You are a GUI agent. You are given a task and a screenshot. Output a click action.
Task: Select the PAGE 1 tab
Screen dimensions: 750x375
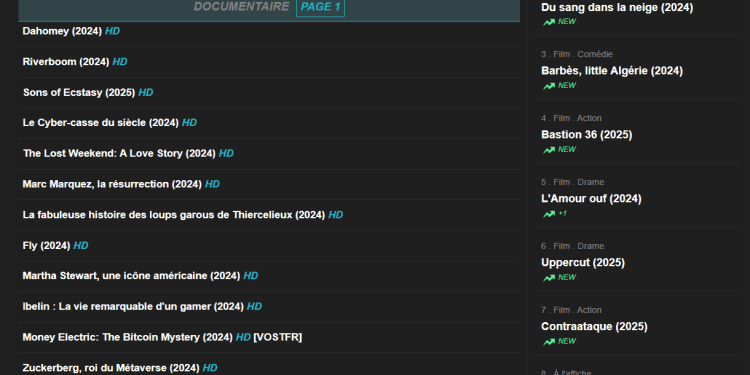(320, 7)
